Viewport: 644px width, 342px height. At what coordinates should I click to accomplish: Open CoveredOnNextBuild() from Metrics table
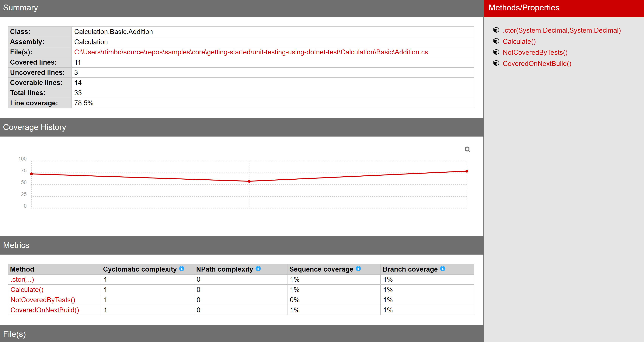(x=45, y=310)
